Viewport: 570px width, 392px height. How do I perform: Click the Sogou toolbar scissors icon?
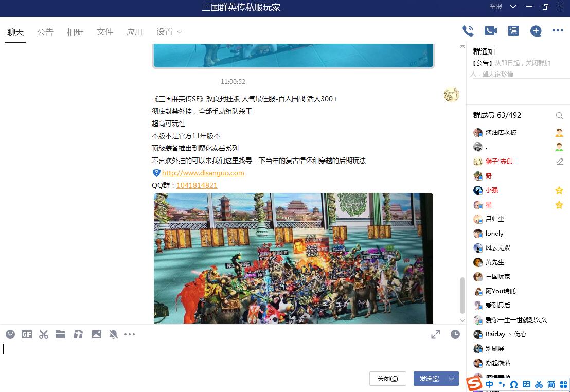point(539,384)
